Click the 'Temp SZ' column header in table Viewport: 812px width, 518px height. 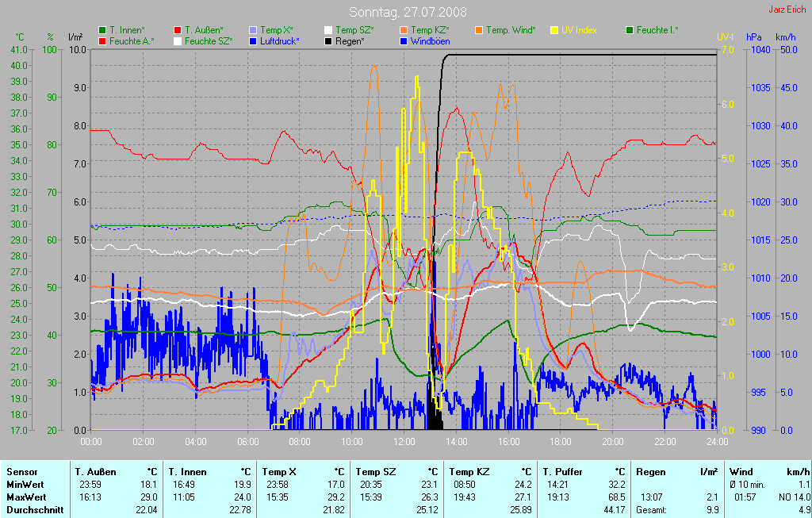[x=376, y=472]
